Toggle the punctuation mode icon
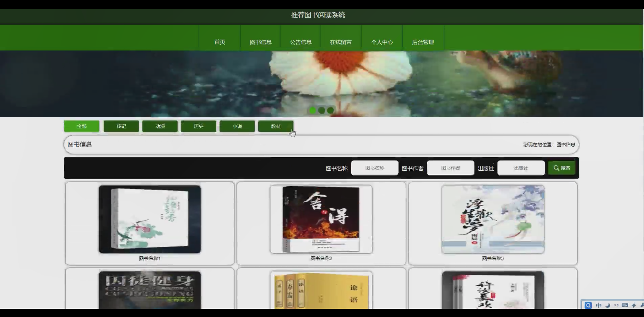 pyautogui.click(x=616, y=305)
